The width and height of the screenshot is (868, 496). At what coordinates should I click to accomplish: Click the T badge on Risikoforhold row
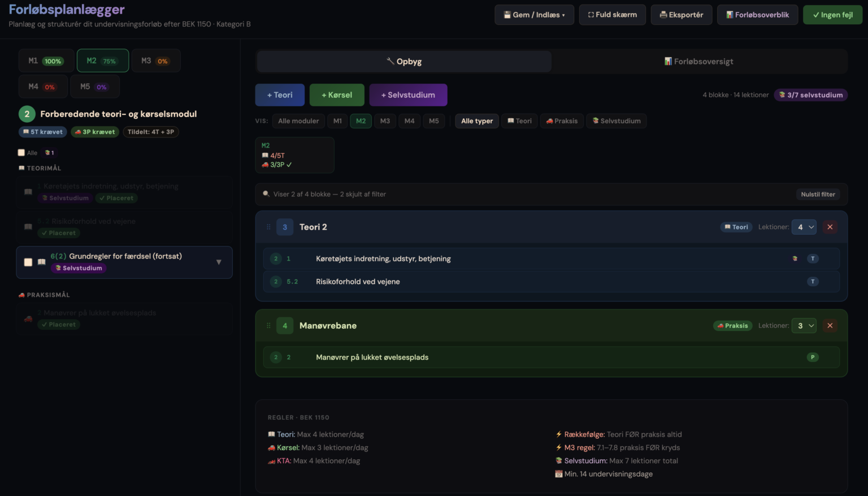pos(813,282)
